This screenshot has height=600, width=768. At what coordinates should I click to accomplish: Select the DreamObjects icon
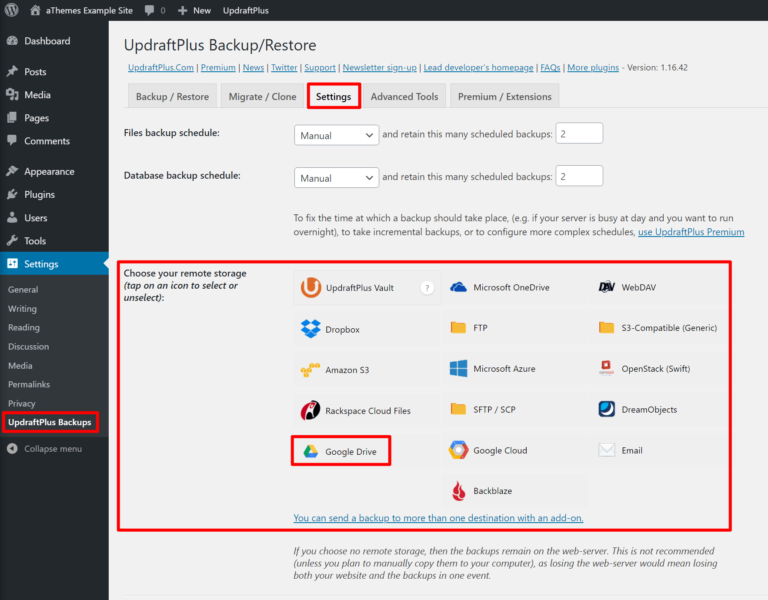606,409
